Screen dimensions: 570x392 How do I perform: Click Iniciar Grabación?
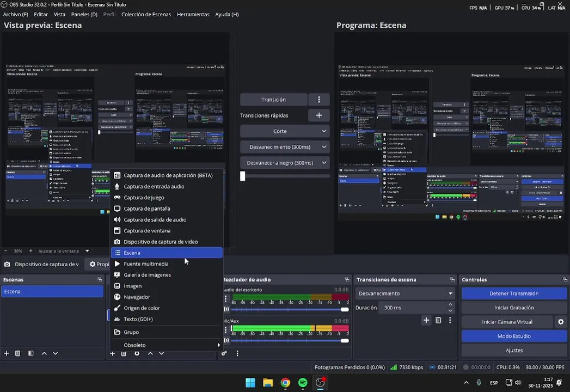click(514, 308)
